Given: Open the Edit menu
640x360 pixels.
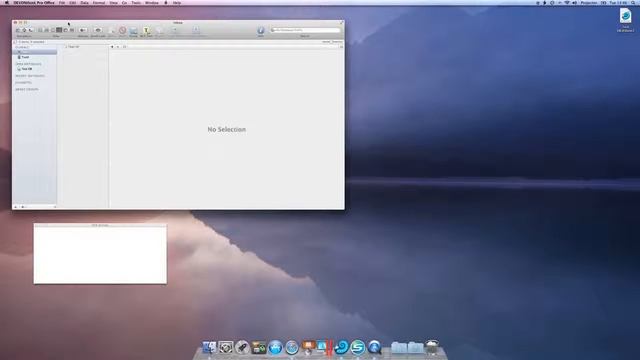Looking at the screenshot, I should pyautogui.click(x=73, y=2).
